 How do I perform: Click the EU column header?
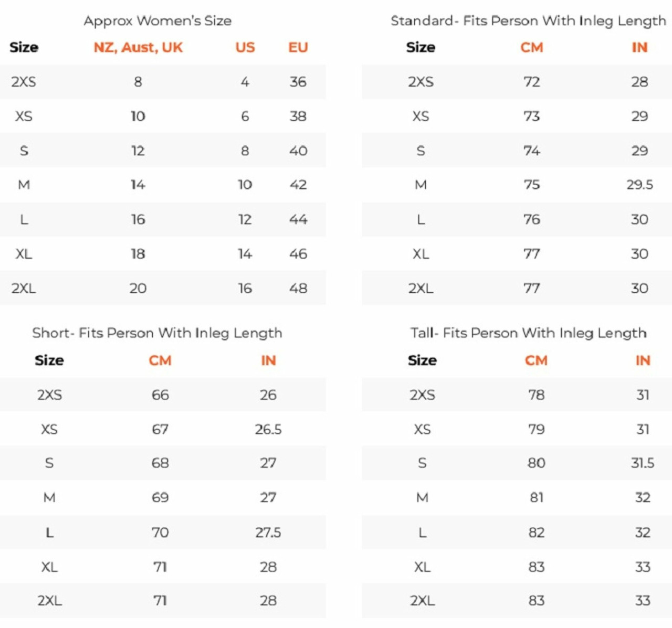point(298,48)
